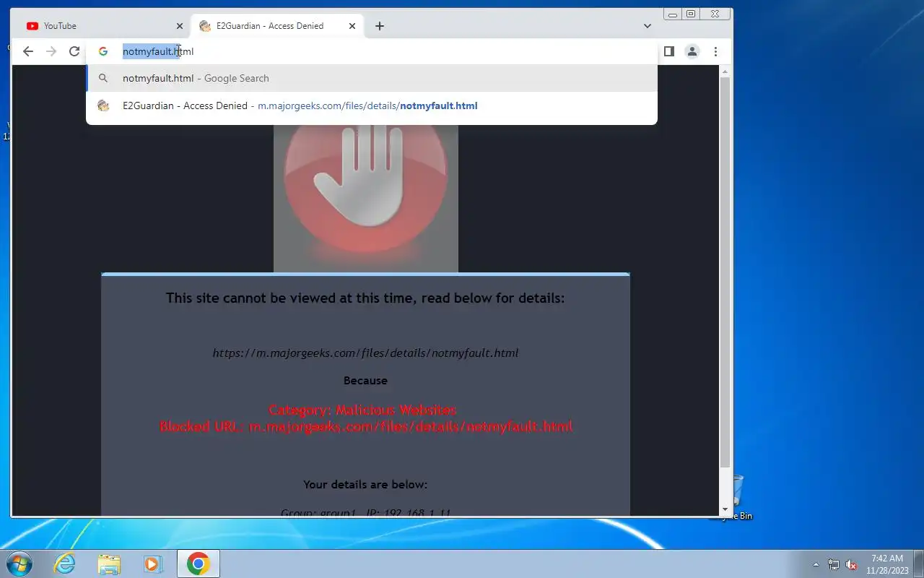Viewport: 924px width, 578px height.
Task: Click the page vertical scrollbar thumb
Action: (725, 271)
